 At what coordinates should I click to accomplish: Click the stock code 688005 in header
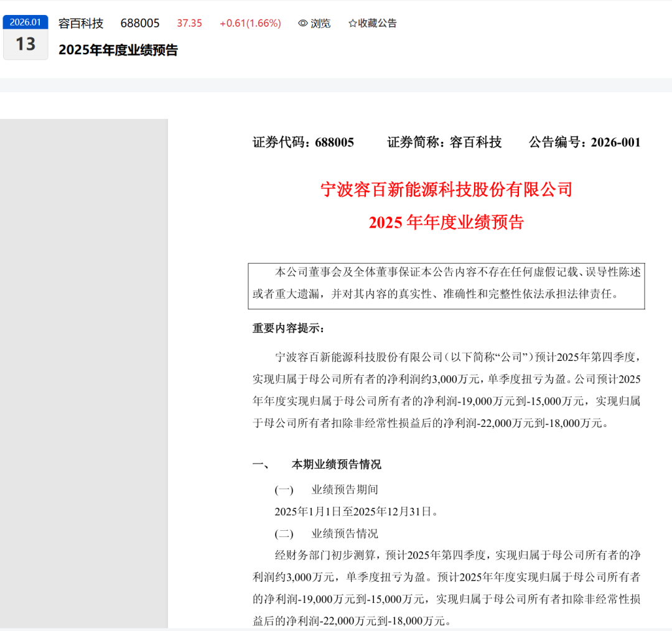coord(140,23)
